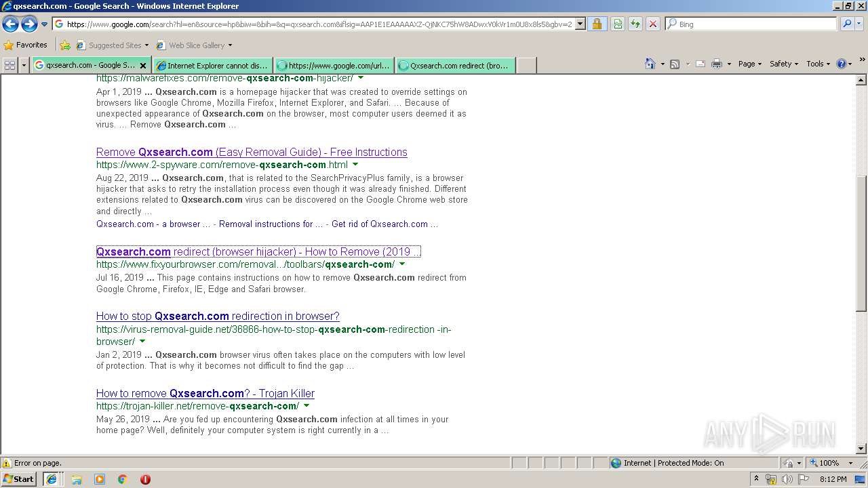This screenshot has height=488, width=868.
Task: Open 'Qxsearch.com - a browser' sitelink
Action: 153,224
